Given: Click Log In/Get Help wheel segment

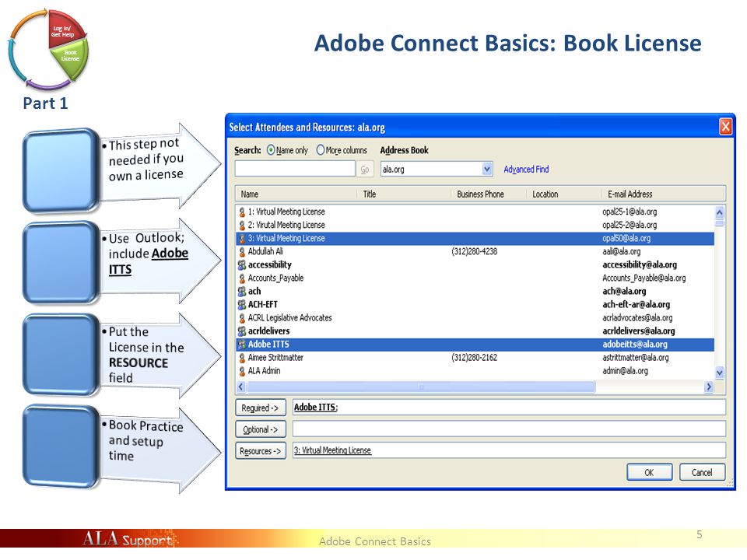Looking at the screenshot, I should tap(64, 30).
